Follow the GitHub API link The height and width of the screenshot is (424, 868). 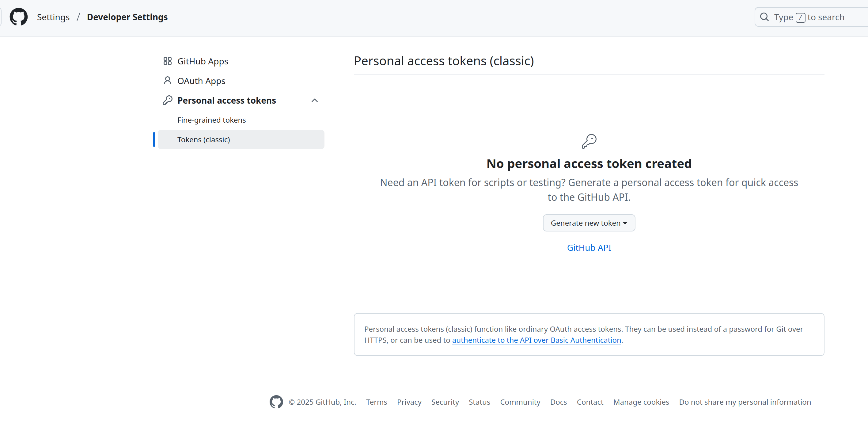pos(589,248)
